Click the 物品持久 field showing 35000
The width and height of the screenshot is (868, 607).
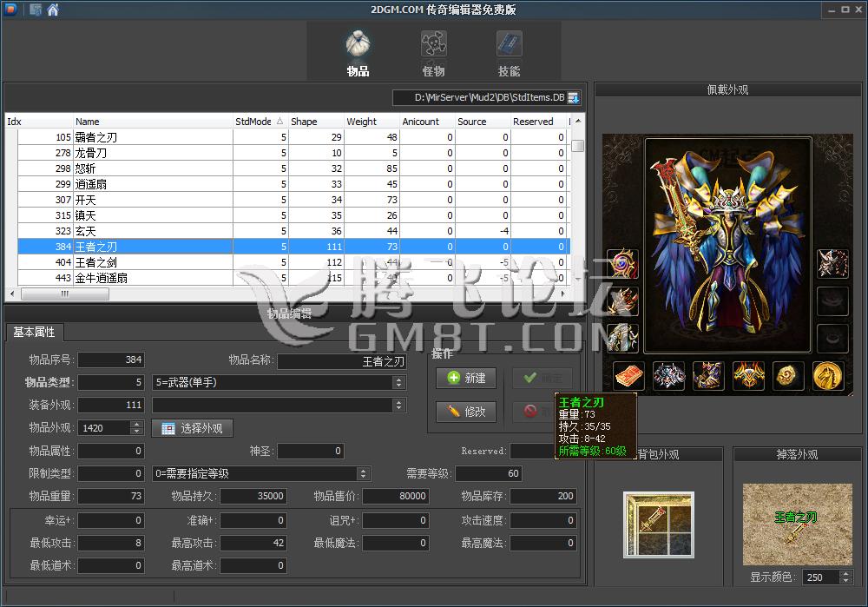[253, 496]
